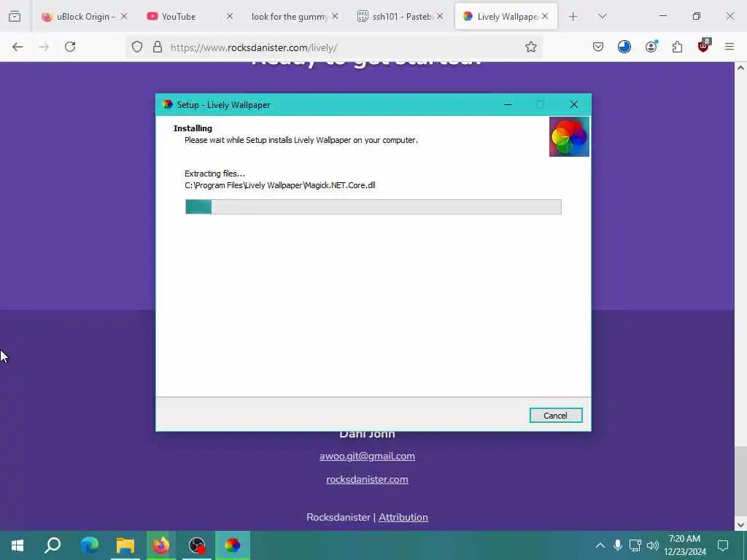Open the Firefox application menu
The width and height of the screenshot is (747, 560).
(x=729, y=47)
